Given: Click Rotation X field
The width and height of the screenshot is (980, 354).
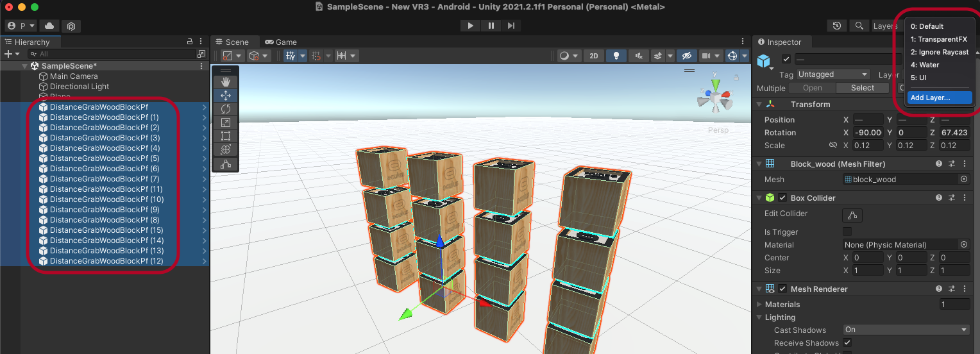Looking at the screenshot, I should (x=868, y=133).
